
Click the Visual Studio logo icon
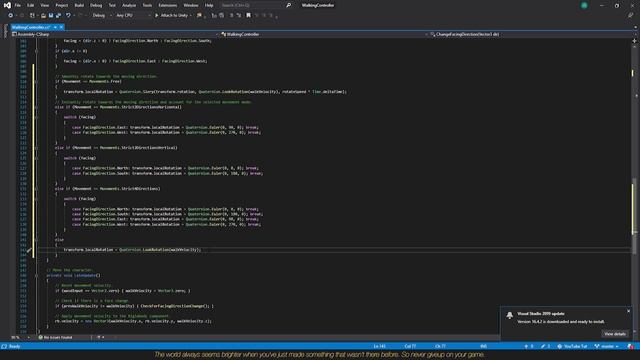click(7, 5)
